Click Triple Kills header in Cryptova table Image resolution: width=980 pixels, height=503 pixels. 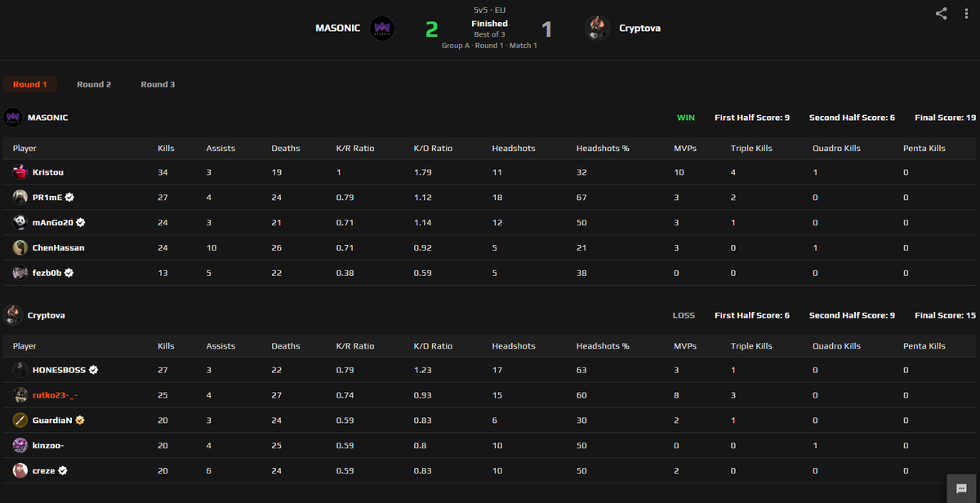[x=751, y=346]
